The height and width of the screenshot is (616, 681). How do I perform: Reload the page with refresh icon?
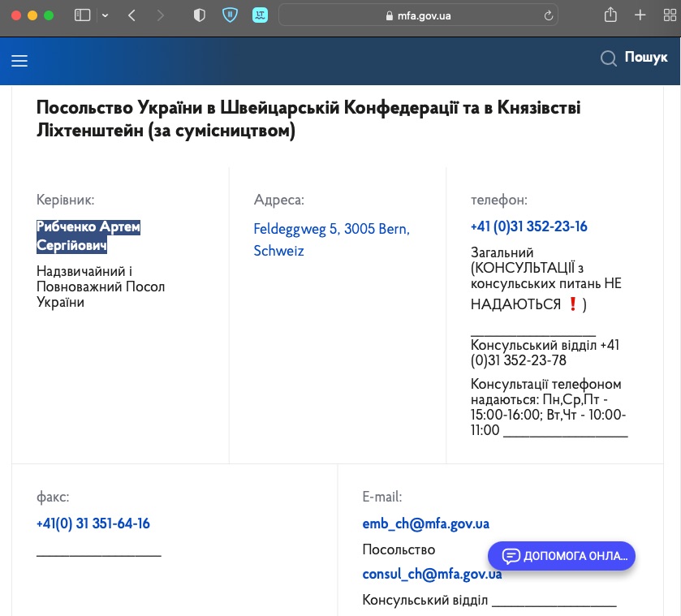(549, 15)
